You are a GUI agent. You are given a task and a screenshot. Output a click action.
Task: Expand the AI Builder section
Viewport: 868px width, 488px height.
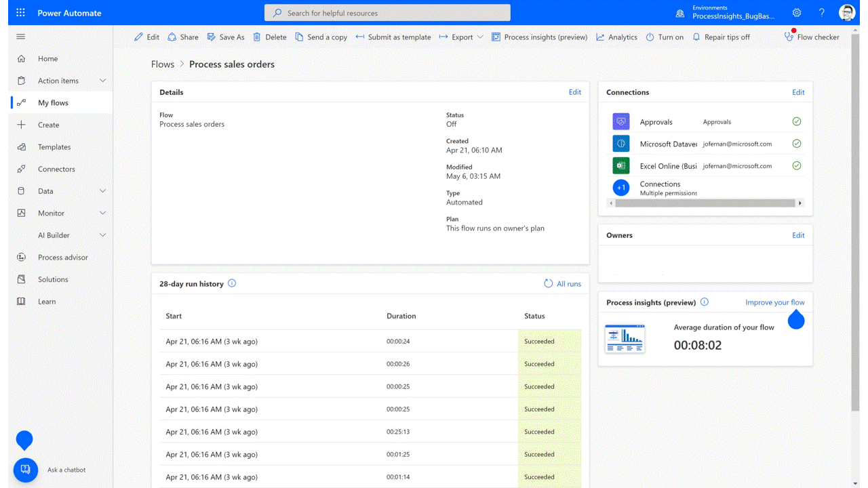tap(102, 235)
